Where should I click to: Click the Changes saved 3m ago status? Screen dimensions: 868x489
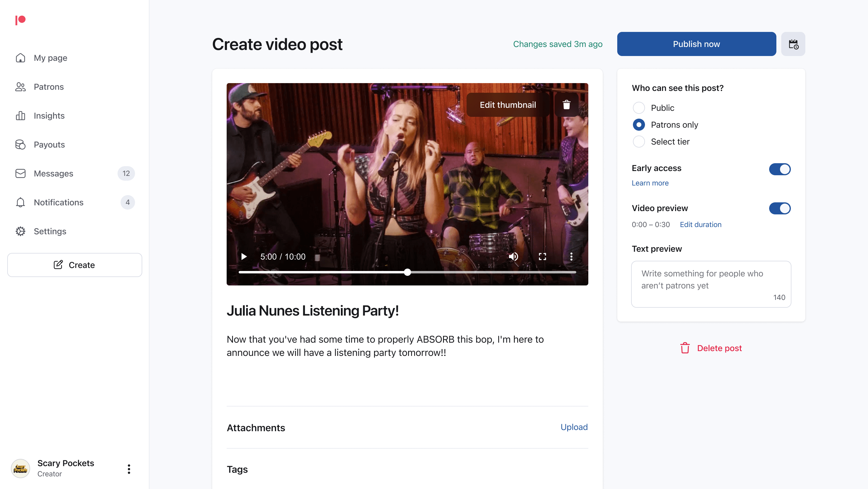[558, 44]
